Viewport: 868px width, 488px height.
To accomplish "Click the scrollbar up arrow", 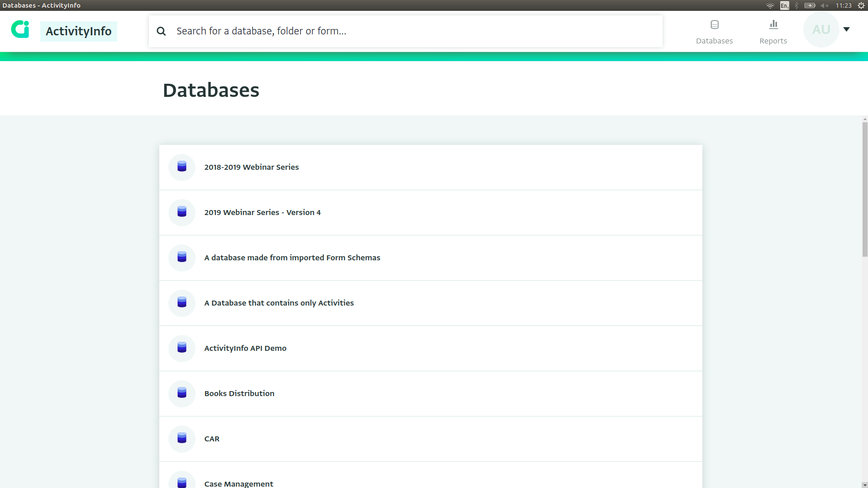I will 865,119.
